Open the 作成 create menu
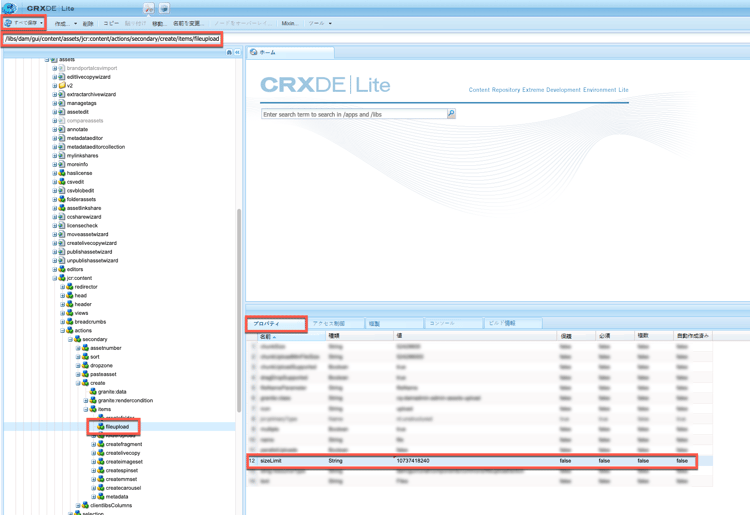This screenshot has width=750, height=515. [65, 23]
